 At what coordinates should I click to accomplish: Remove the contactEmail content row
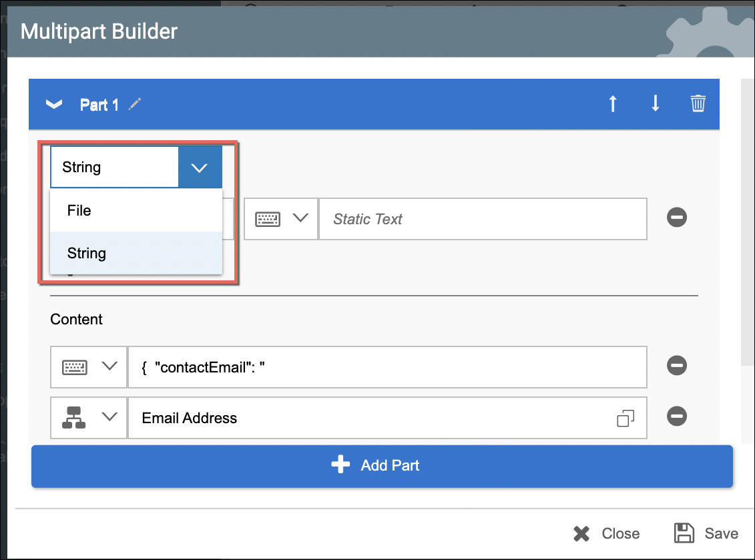click(677, 366)
